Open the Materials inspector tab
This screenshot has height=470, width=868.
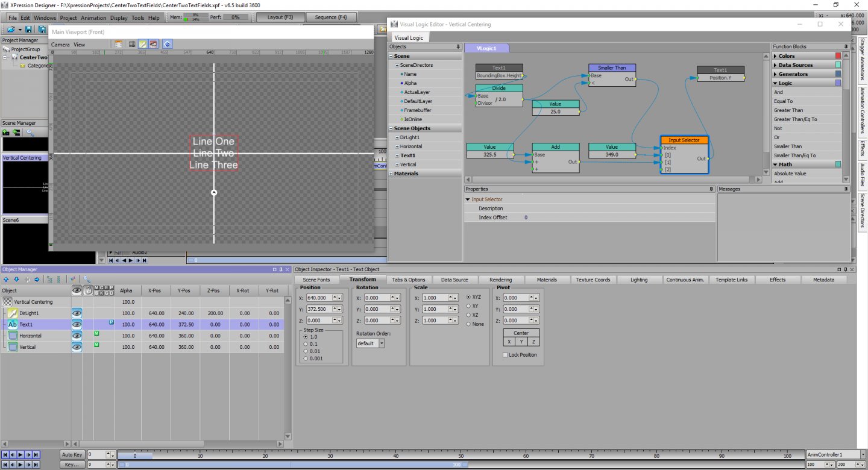547,280
